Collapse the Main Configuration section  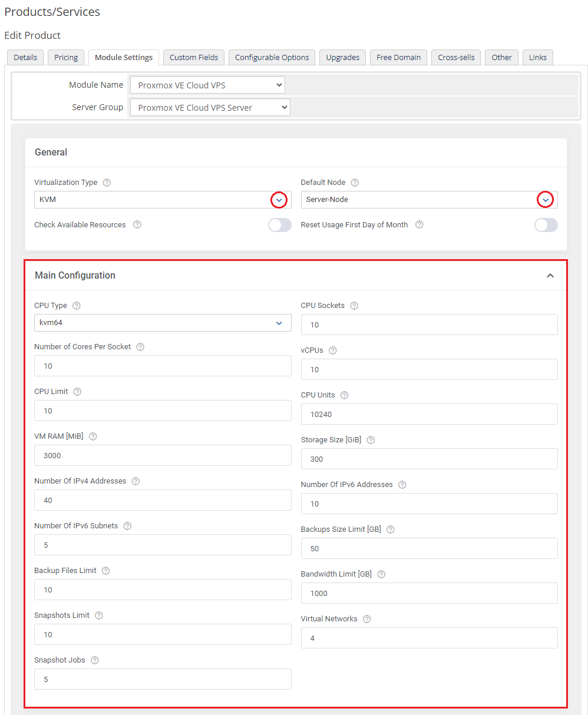pos(550,276)
